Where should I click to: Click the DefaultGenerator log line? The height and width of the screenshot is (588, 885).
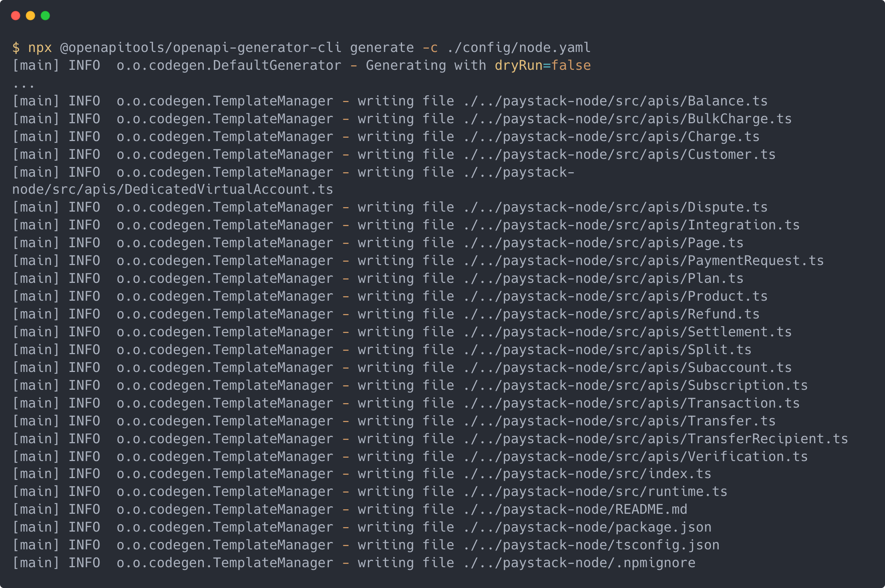click(x=301, y=66)
